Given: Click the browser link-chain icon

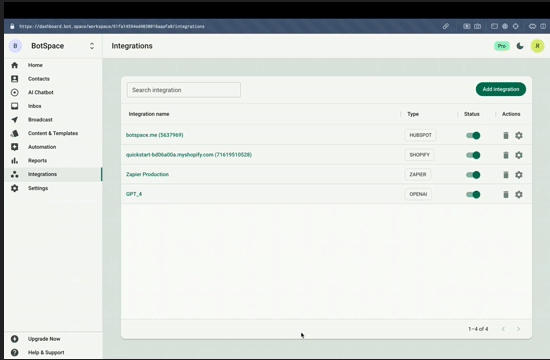Looking at the screenshot, I should (x=445, y=26).
